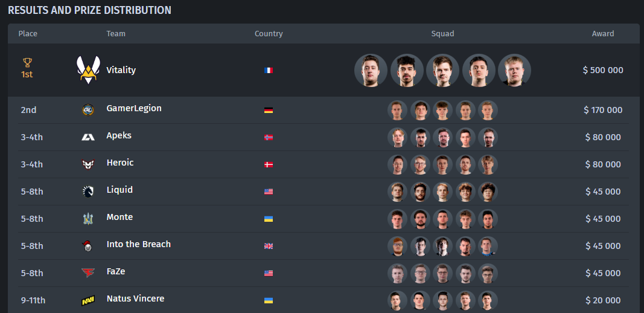Click the Apeks team logo
The width and height of the screenshot is (644, 313).
pos(88,137)
